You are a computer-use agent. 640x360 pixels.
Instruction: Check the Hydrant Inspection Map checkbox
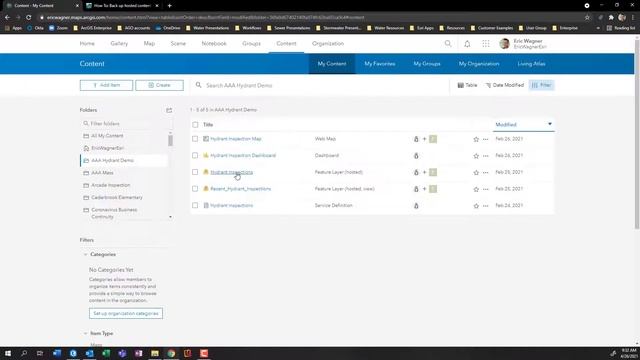click(195, 139)
